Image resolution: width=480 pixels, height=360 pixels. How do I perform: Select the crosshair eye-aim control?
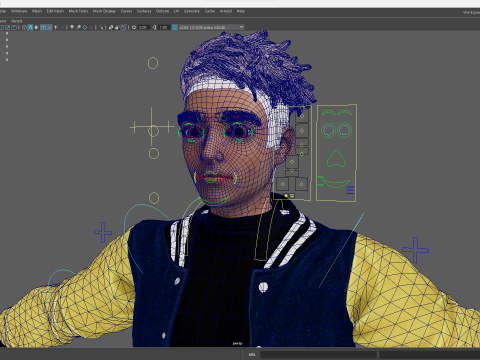click(152, 127)
